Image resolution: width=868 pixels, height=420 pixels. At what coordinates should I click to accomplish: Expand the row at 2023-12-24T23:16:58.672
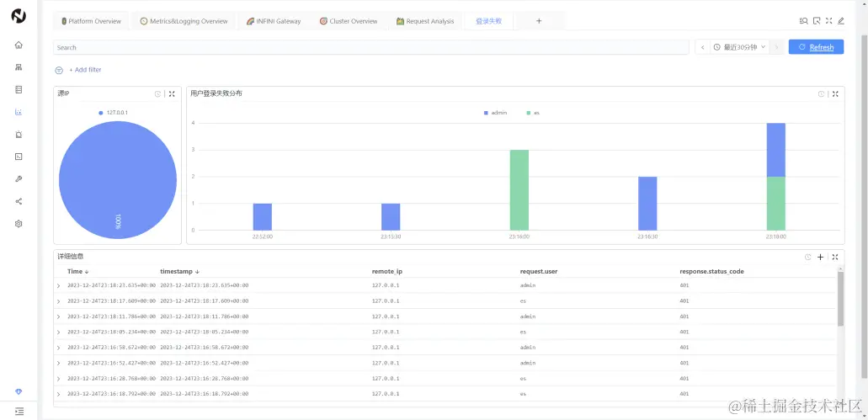(x=59, y=348)
